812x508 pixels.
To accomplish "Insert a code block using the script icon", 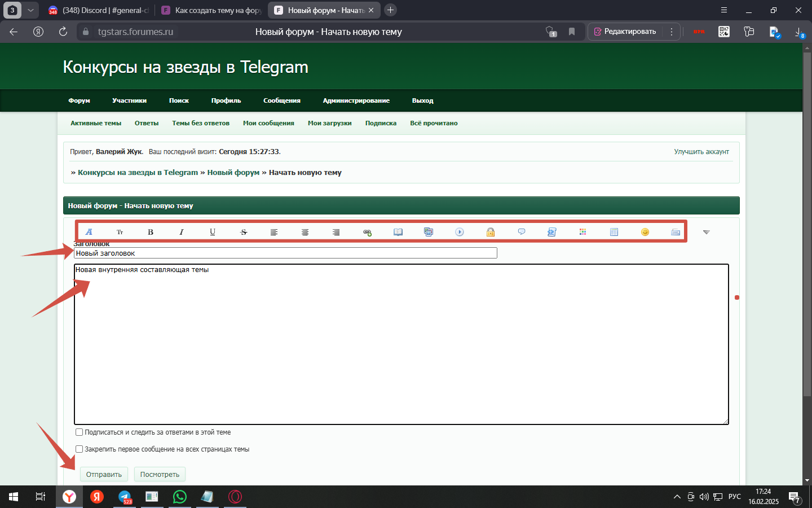I will (552, 232).
